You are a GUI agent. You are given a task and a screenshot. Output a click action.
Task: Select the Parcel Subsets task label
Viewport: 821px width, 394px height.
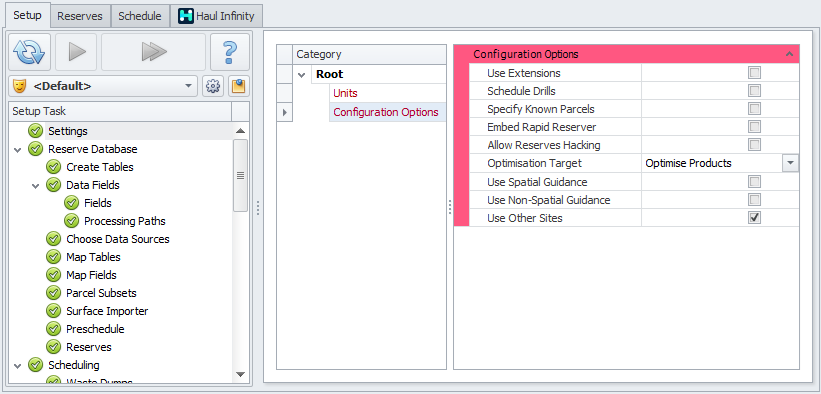(x=103, y=293)
